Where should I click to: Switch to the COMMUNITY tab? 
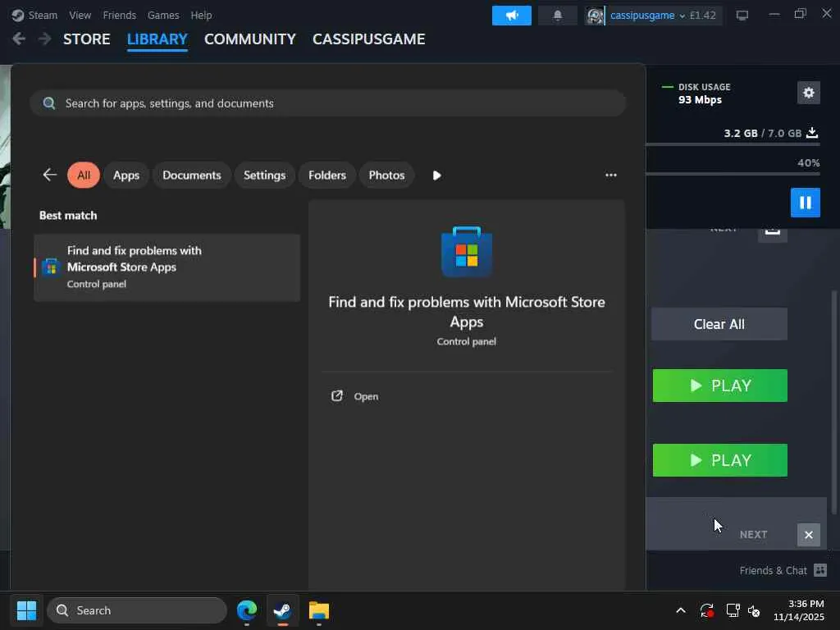(249, 39)
